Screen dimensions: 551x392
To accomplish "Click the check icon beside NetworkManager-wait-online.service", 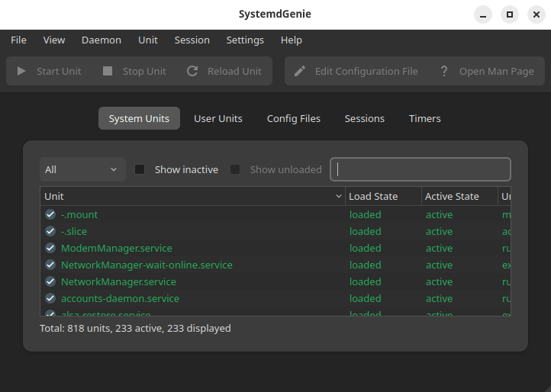I will (x=50, y=265).
